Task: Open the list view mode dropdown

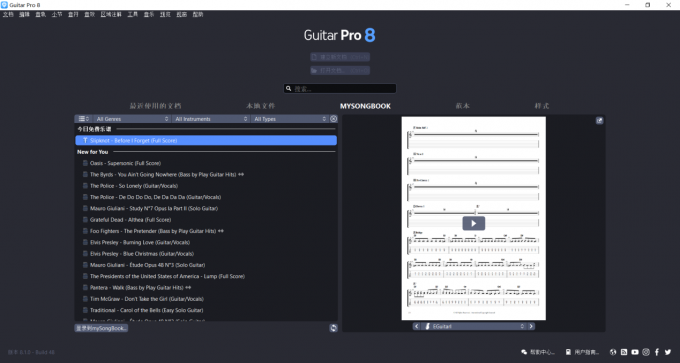Action: point(84,119)
